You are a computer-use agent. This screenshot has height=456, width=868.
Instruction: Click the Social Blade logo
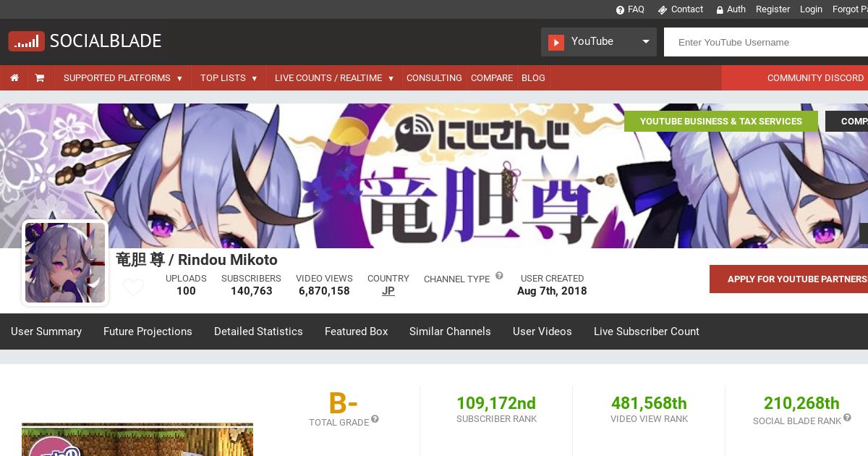coord(85,41)
